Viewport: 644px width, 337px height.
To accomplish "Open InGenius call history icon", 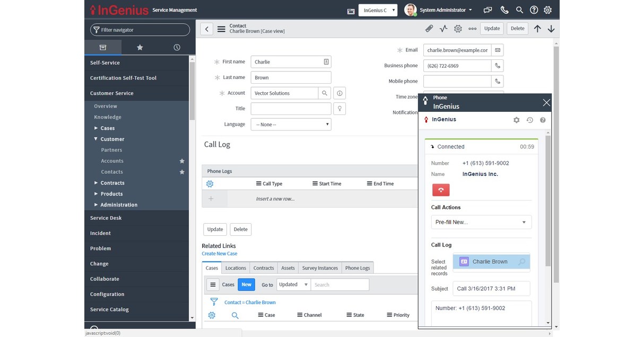I will pyautogui.click(x=529, y=120).
